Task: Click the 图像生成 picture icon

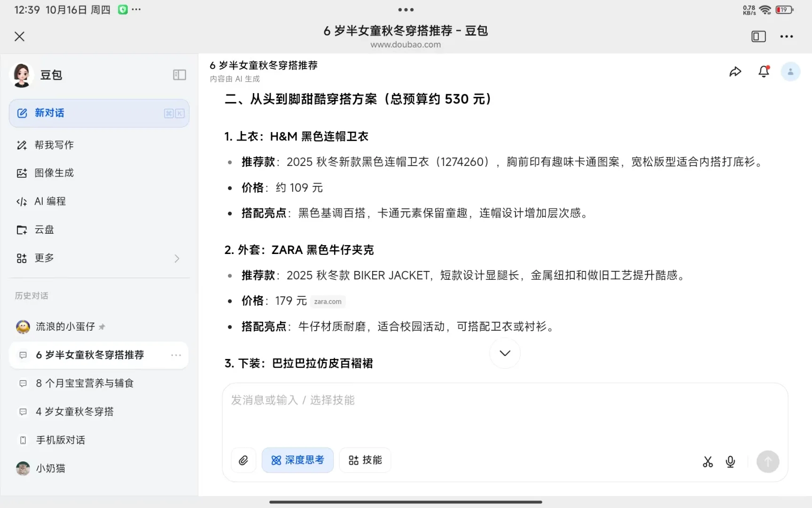Action: tap(22, 173)
